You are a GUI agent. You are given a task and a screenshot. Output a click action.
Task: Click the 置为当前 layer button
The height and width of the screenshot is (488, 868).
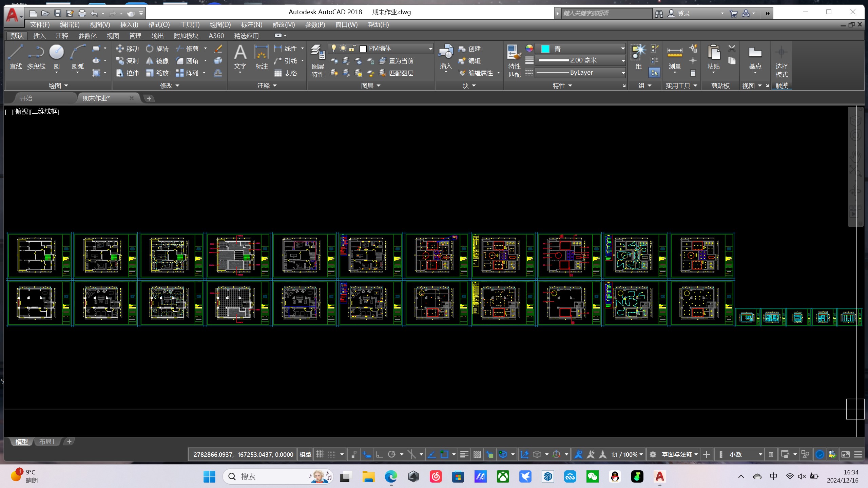pyautogui.click(x=396, y=61)
